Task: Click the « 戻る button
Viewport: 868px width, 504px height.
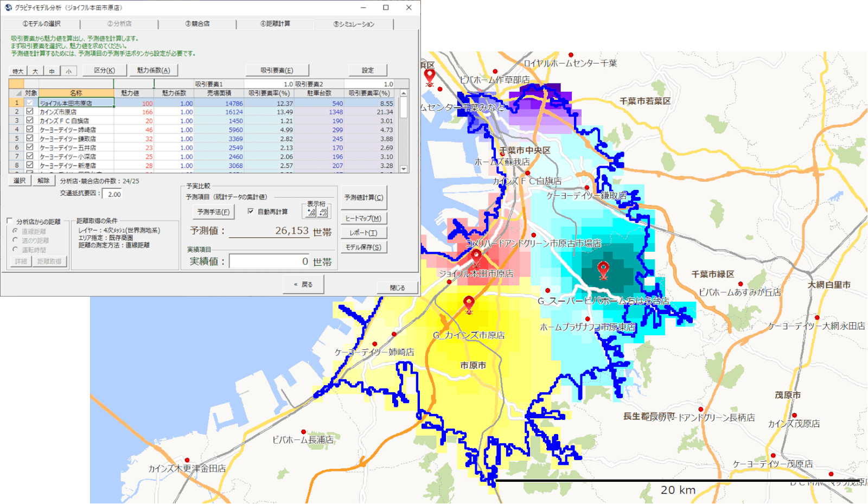Action: click(303, 284)
